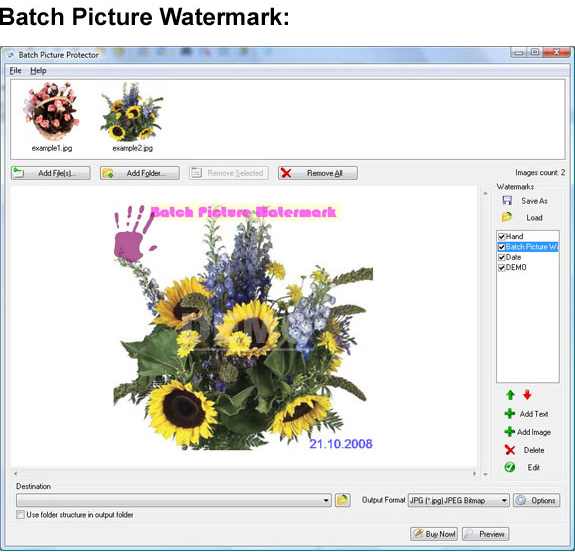Select the example2.jpg sunflower thumbnail
This screenshot has height=552, width=575.
click(132, 117)
